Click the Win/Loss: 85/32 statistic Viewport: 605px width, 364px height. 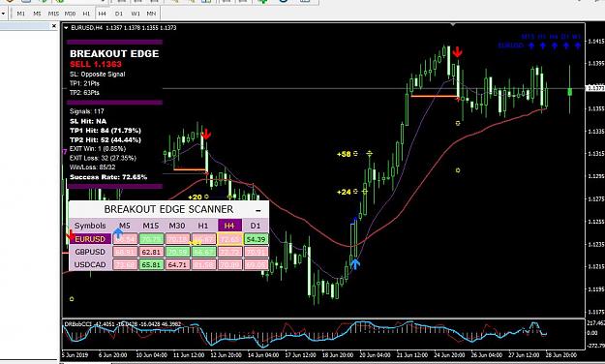[x=92, y=167]
